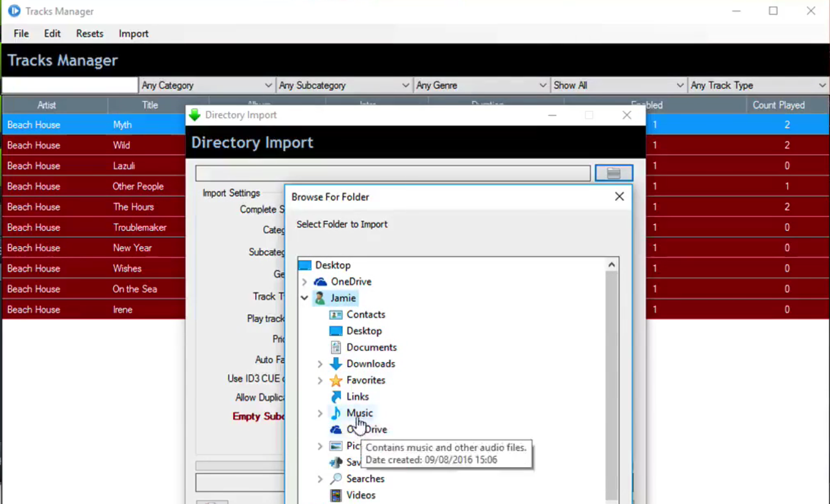830x504 pixels.
Task: Expand the Favorites tree node
Action: coord(320,380)
